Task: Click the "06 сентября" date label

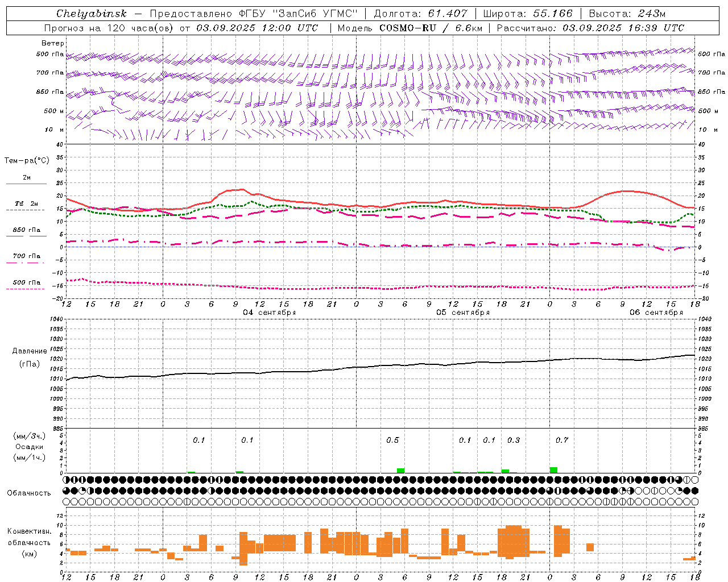Action: [656, 313]
